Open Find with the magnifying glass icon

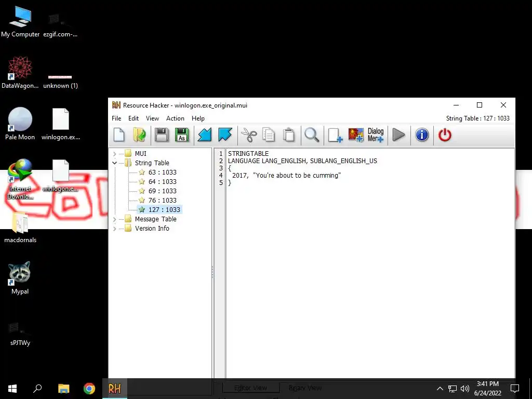(x=312, y=135)
